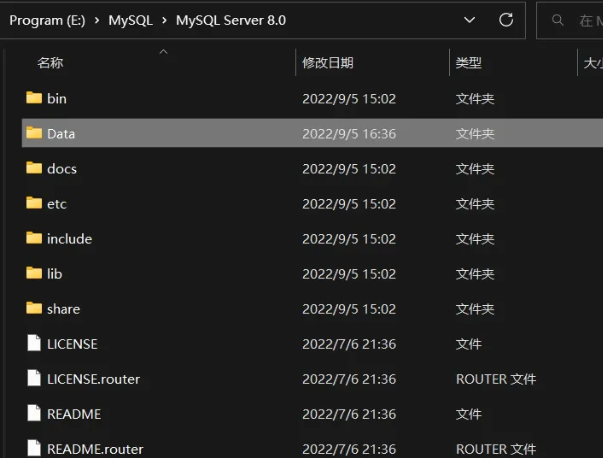Click etc's 文件夹 type cell

tap(475, 204)
